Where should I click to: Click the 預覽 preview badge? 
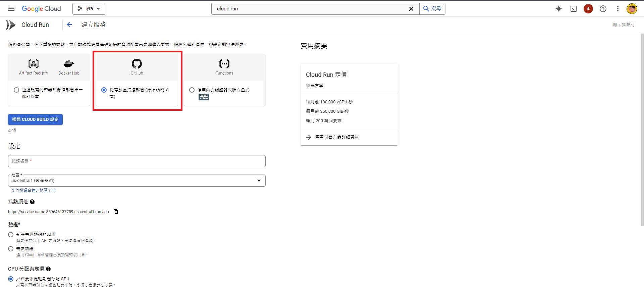[204, 97]
